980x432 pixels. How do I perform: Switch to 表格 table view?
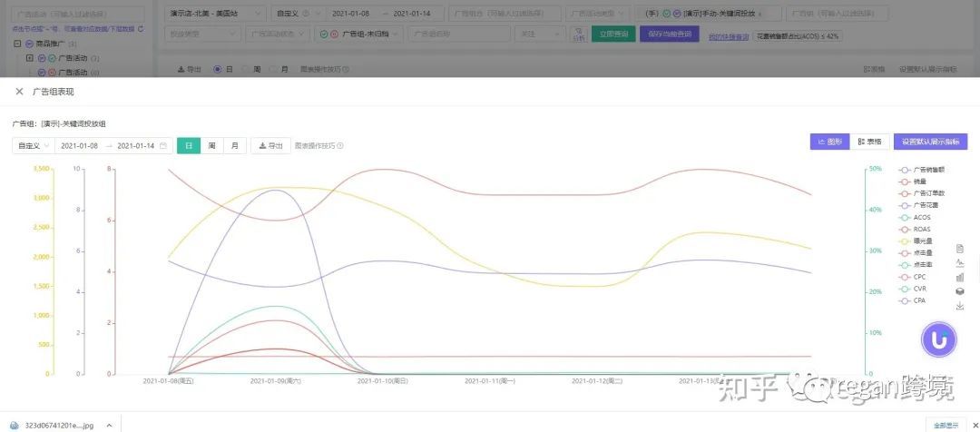point(869,142)
